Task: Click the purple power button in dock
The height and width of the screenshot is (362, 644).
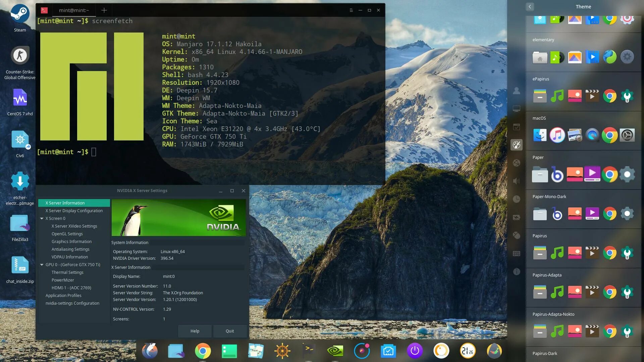Action: pyautogui.click(x=415, y=351)
